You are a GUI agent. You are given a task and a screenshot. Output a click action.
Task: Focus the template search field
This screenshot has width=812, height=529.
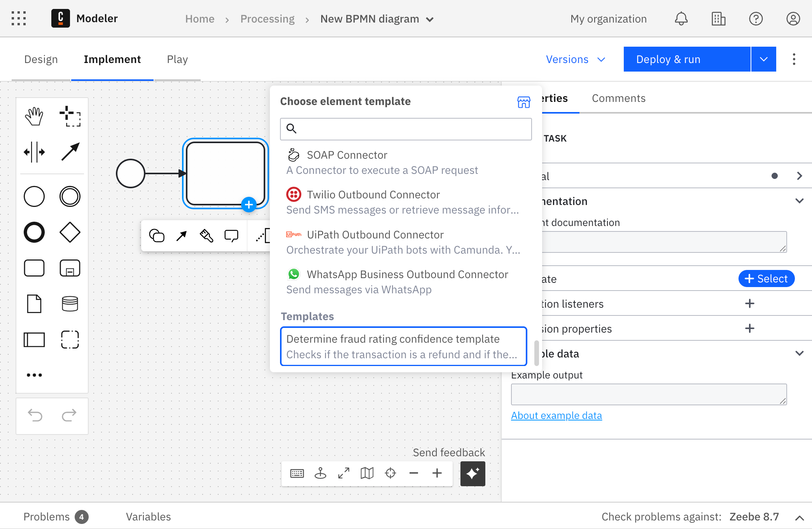(406, 129)
